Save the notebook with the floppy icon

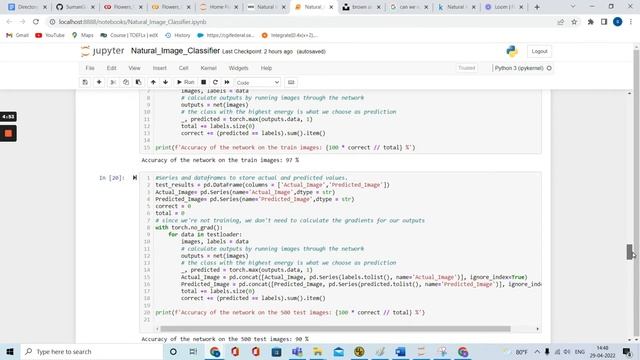(x=85, y=82)
